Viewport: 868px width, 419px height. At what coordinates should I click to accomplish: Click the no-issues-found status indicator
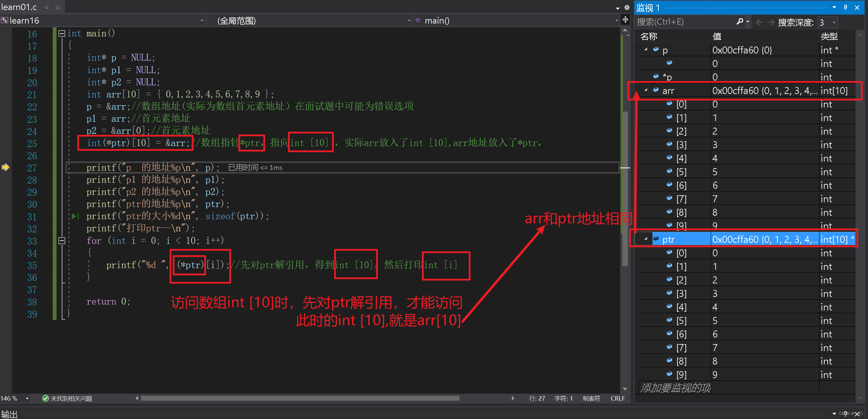click(67, 399)
